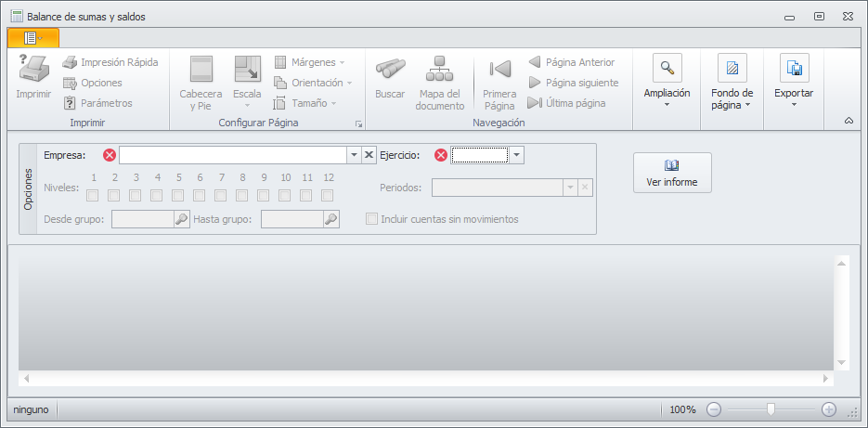Click the vertical scrollbar up arrow
Screen dimensions: 868x428
[x=841, y=264]
